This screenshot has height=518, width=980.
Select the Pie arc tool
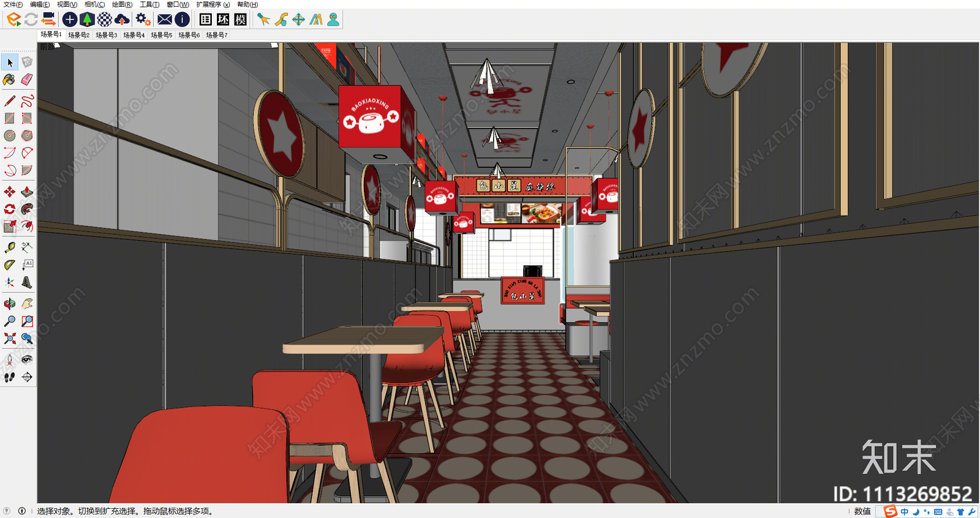click(27, 170)
